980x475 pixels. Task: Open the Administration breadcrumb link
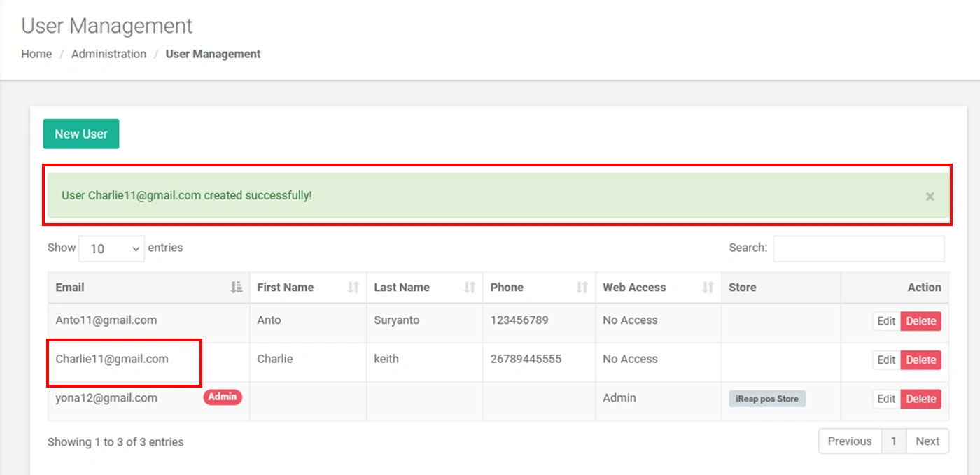tap(108, 54)
